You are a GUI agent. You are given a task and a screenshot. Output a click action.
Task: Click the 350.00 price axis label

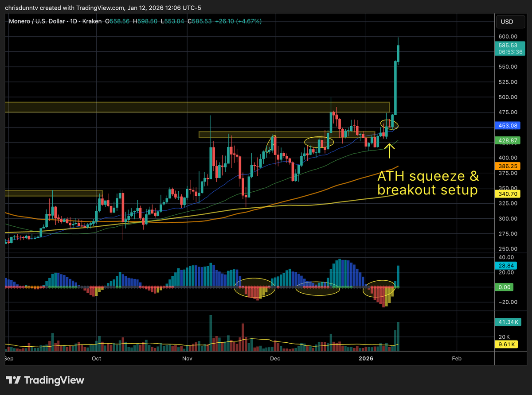[507, 188]
